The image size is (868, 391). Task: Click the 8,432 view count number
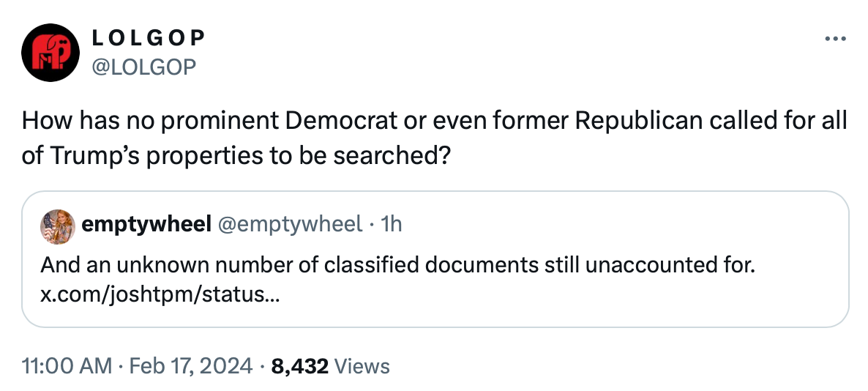[x=300, y=365]
